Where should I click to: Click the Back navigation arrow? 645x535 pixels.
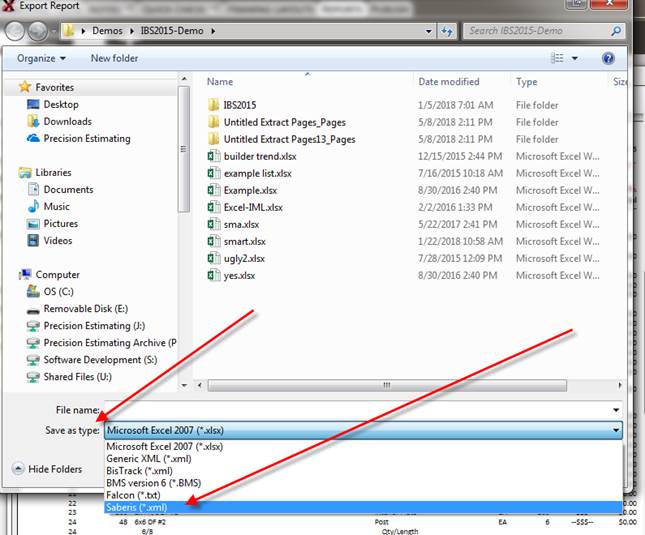point(17,32)
